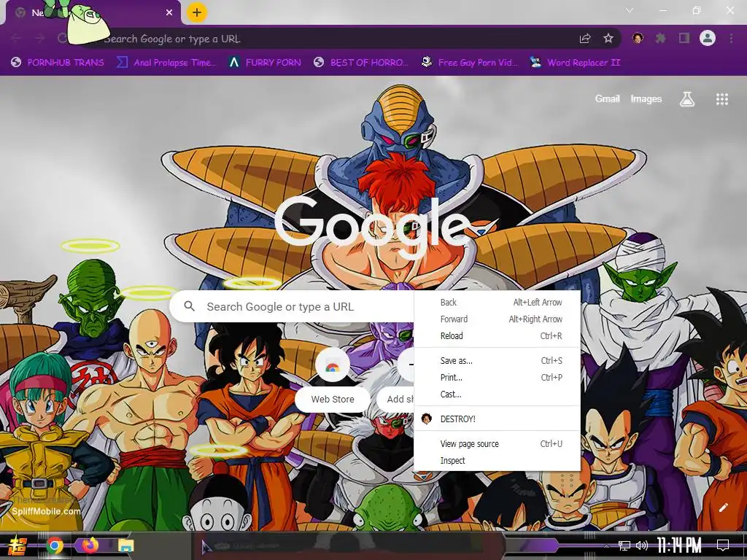Click the DESTROY! context menu entry
Image resolution: width=747 pixels, height=560 pixels.
click(x=498, y=419)
